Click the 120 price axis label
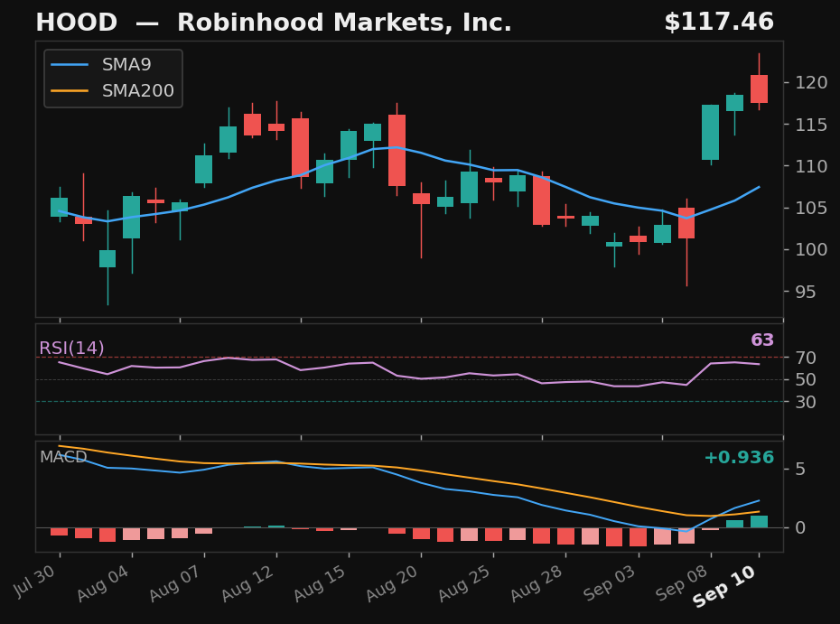840x624 pixels. (811, 82)
